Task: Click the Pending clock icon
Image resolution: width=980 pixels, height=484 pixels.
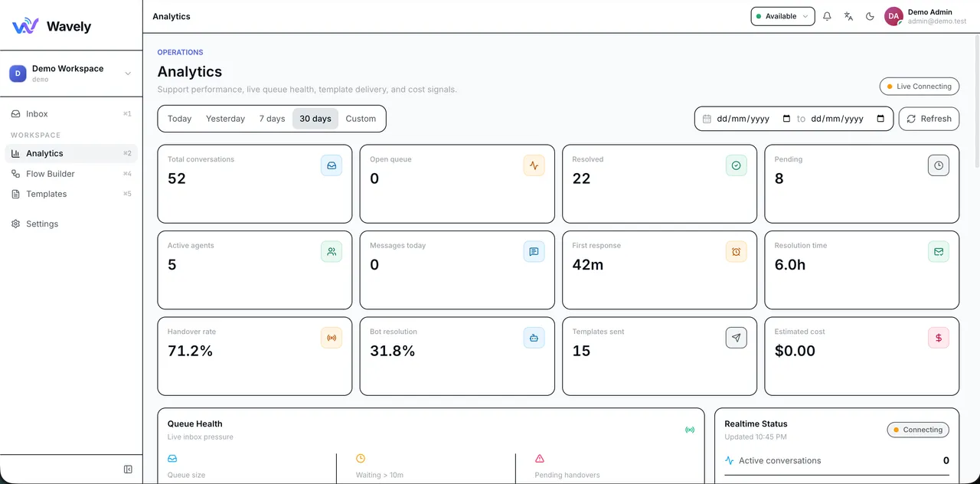Action: pyautogui.click(x=938, y=165)
